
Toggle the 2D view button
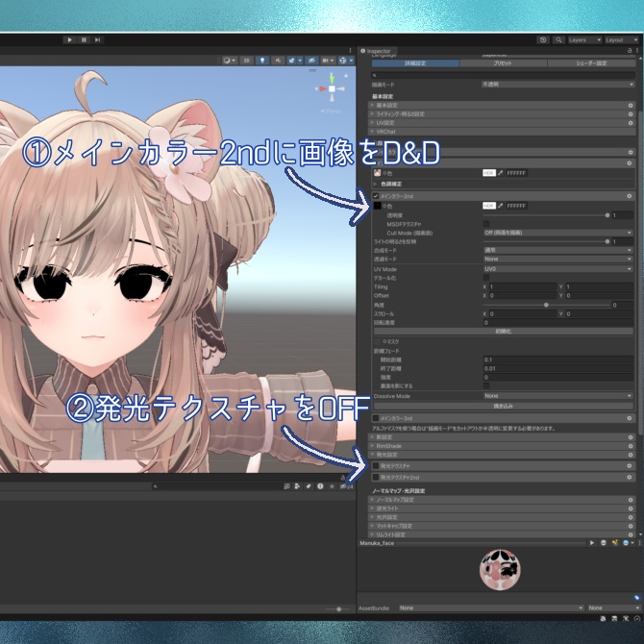[246, 61]
